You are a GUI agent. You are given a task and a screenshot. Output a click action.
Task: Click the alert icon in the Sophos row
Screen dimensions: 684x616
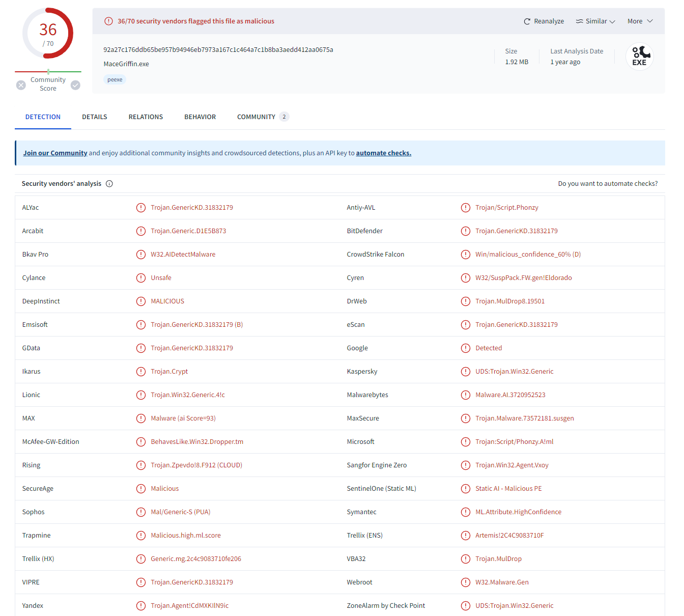pos(141,512)
